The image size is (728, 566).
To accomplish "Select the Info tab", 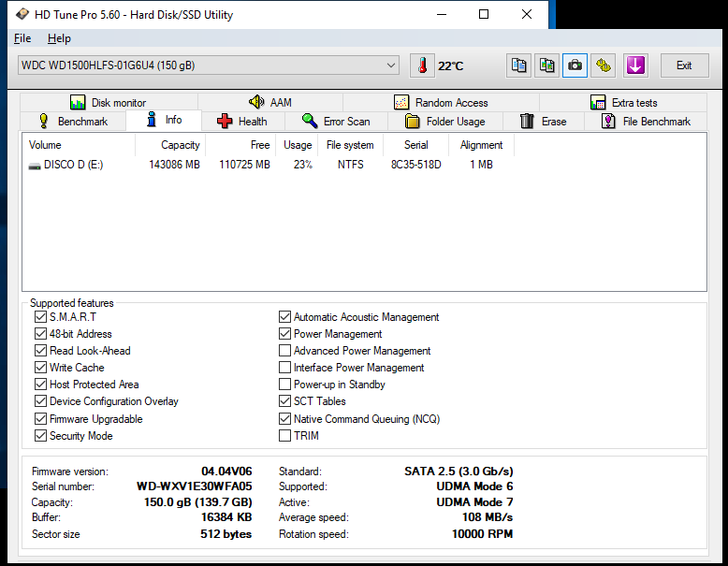I will (x=164, y=120).
